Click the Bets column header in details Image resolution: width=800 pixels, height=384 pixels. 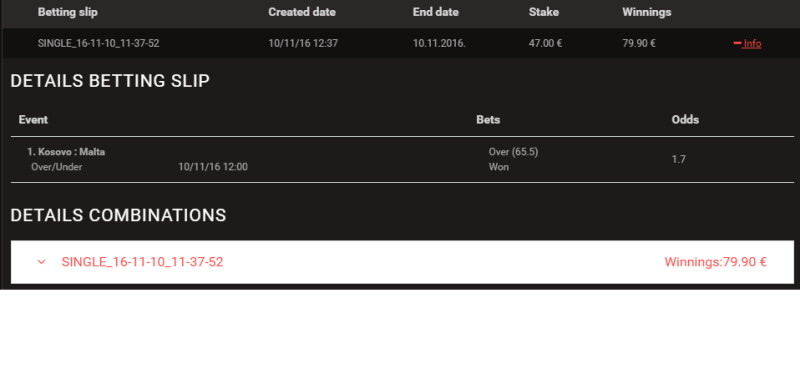(488, 120)
